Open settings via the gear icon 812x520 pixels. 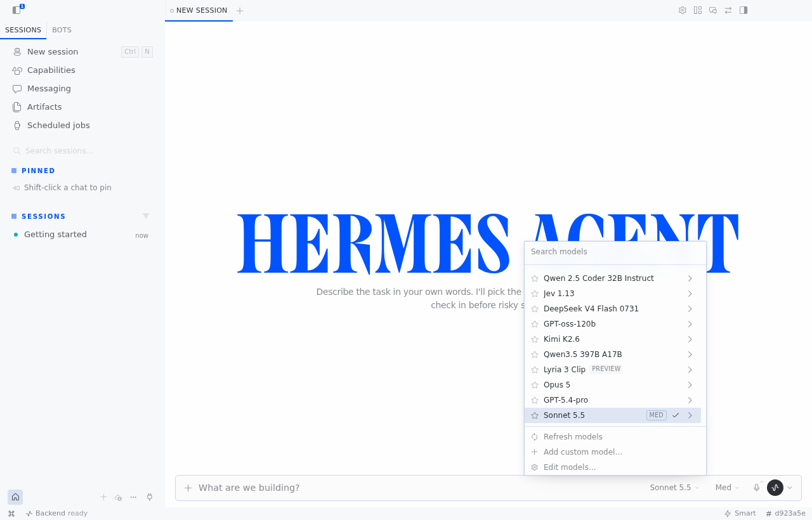click(x=683, y=10)
